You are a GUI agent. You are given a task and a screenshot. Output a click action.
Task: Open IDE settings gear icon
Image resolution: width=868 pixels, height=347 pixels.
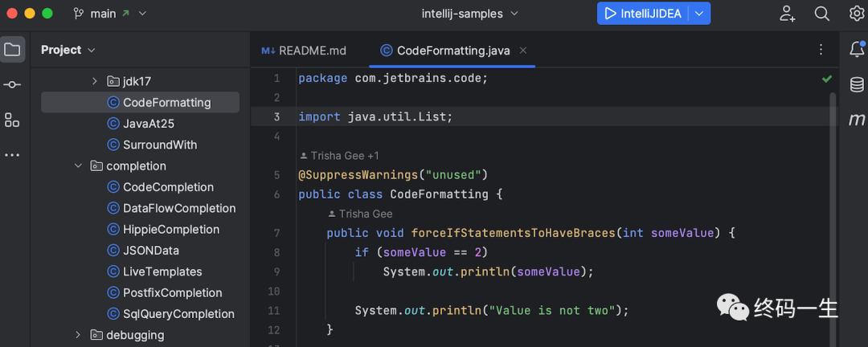click(857, 14)
